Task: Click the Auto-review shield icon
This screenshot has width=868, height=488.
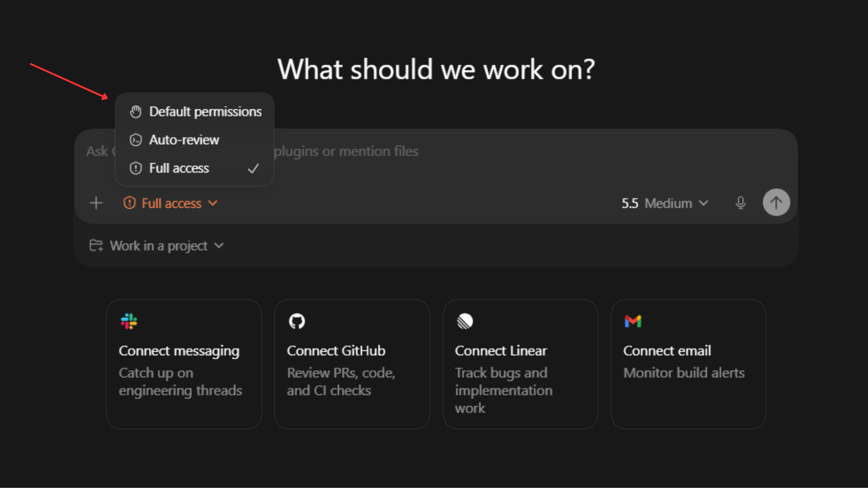Action: (136, 140)
